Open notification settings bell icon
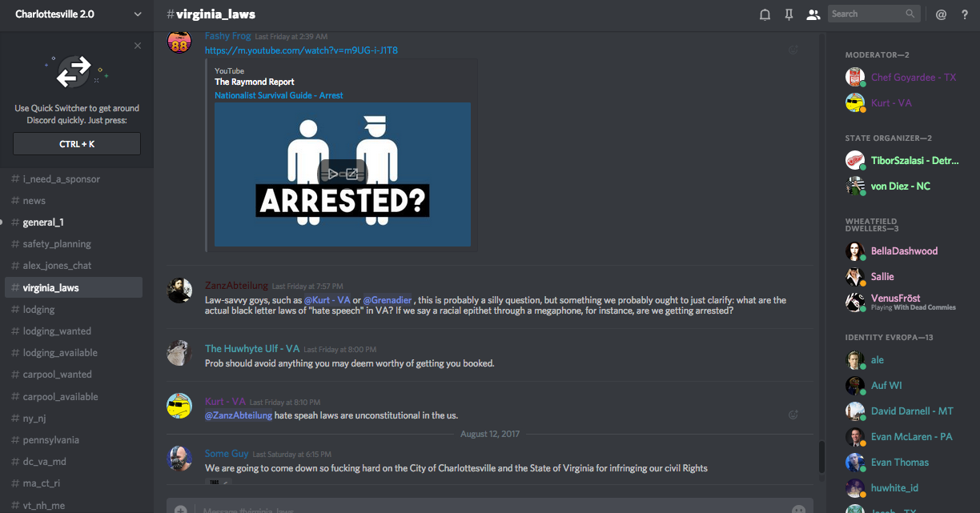 click(765, 14)
